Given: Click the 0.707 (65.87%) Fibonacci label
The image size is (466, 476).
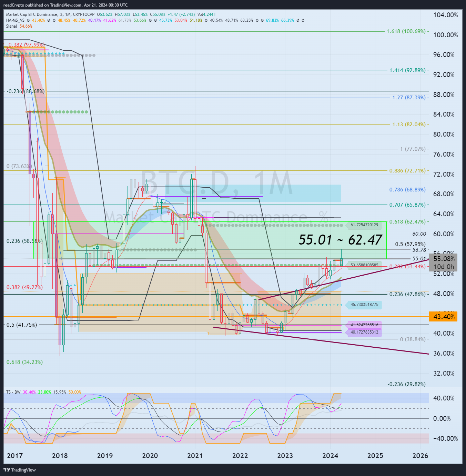Looking at the screenshot, I should pos(407,205).
